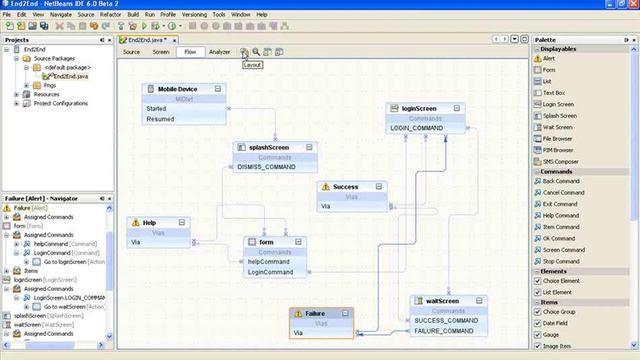
Task: Expand the Resources folder in Projects tree
Action: coord(16,94)
